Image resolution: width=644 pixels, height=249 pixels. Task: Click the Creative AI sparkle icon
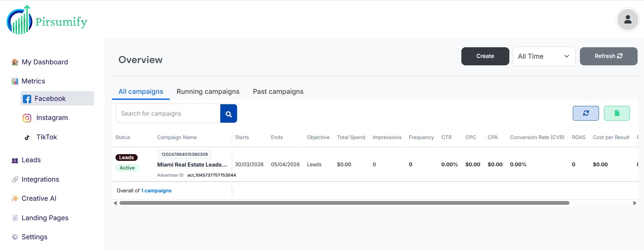pyautogui.click(x=15, y=198)
